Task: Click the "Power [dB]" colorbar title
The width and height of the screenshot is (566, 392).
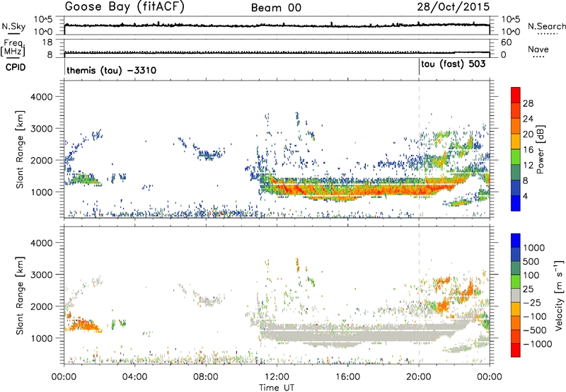Action: [541, 149]
